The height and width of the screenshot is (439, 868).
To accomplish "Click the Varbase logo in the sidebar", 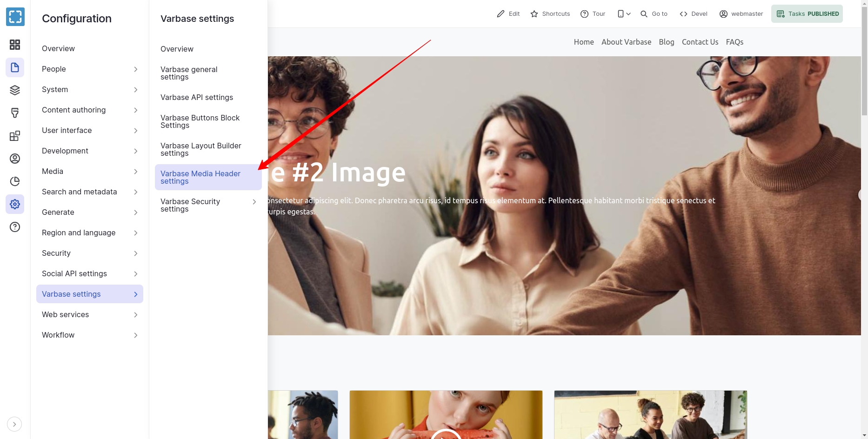I will [x=15, y=17].
